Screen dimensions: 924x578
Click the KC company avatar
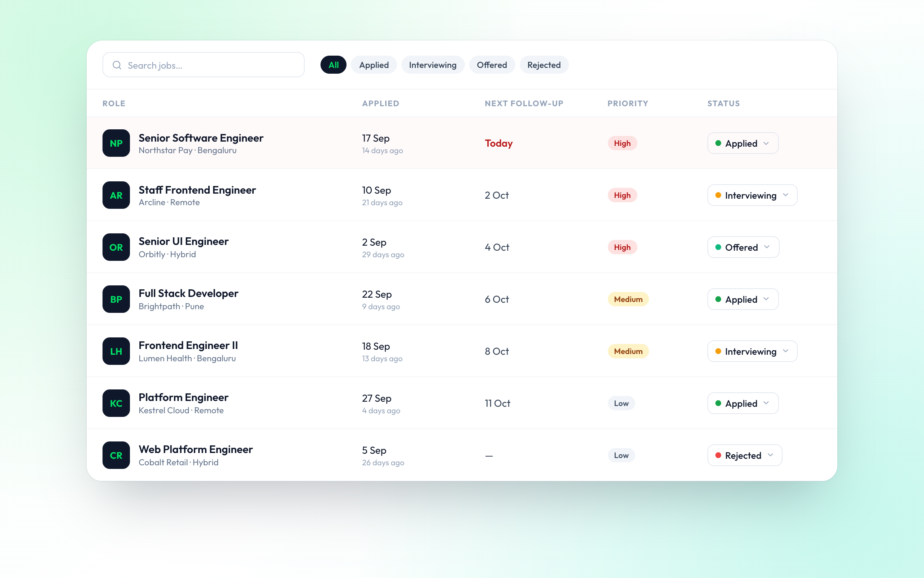coord(116,403)
